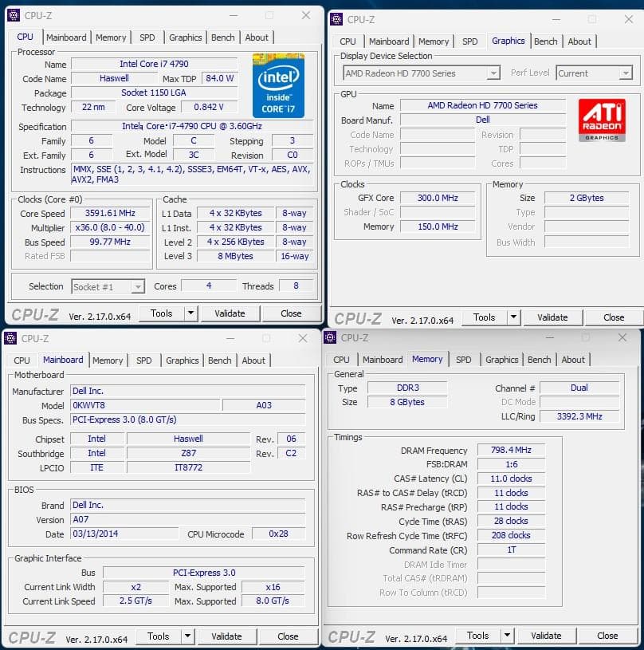Click the Core Speed value field
The height and width of the screenshot is (650, 644).
pyautogui.click(x=110, y=213)
